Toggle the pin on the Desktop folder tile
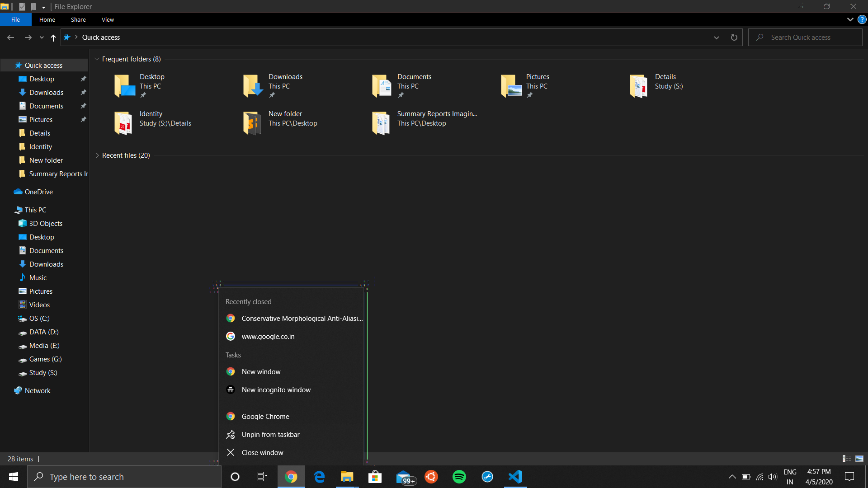868x488 pixels. tap(143, 95)
